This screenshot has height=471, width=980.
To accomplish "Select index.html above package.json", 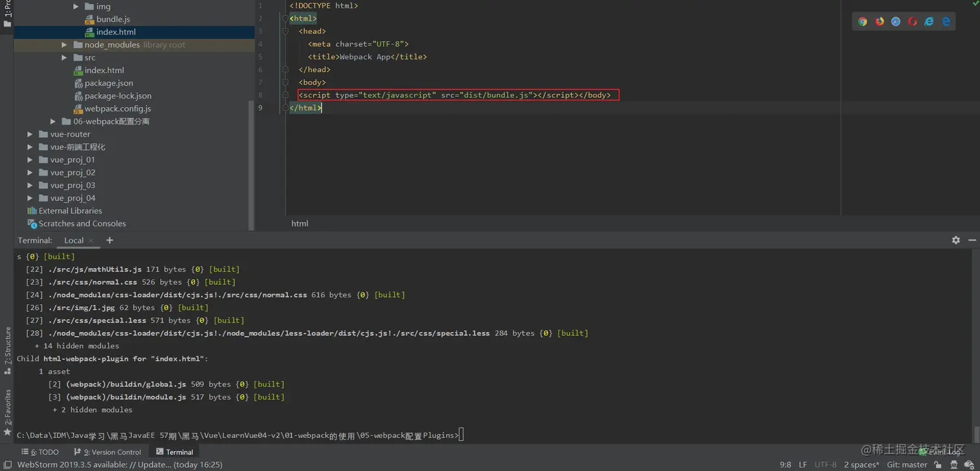I will tap(104, 70).
